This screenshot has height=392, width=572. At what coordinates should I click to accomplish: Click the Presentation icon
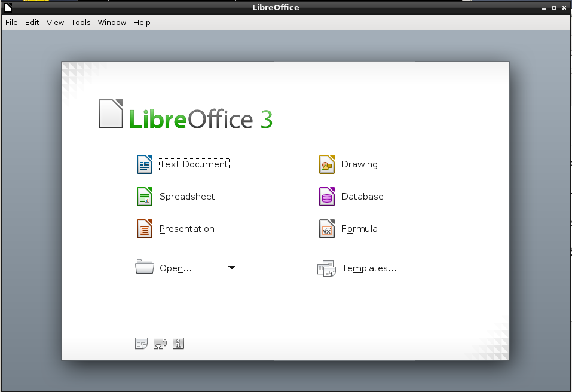145,229
